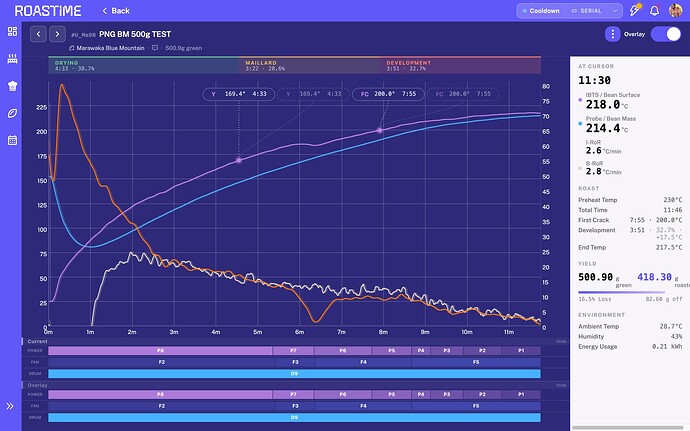Screen dimensions: 690x431
Task: Go to the next roast arrow
Action: click(57, 34)
